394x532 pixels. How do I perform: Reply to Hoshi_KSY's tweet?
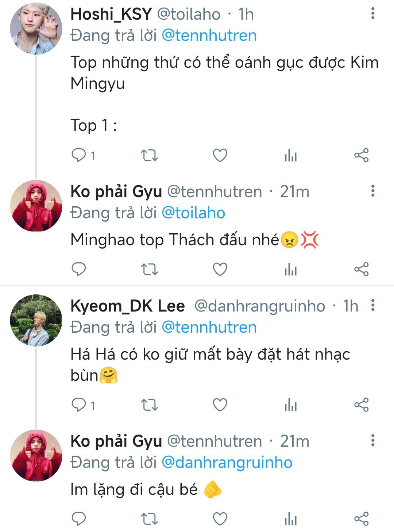(79, 156)
